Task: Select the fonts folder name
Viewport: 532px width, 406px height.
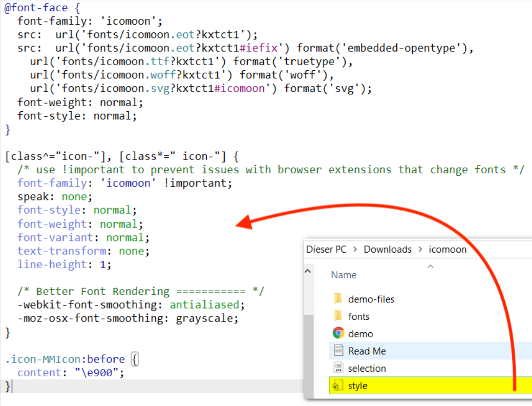Action: click(358, 317)
